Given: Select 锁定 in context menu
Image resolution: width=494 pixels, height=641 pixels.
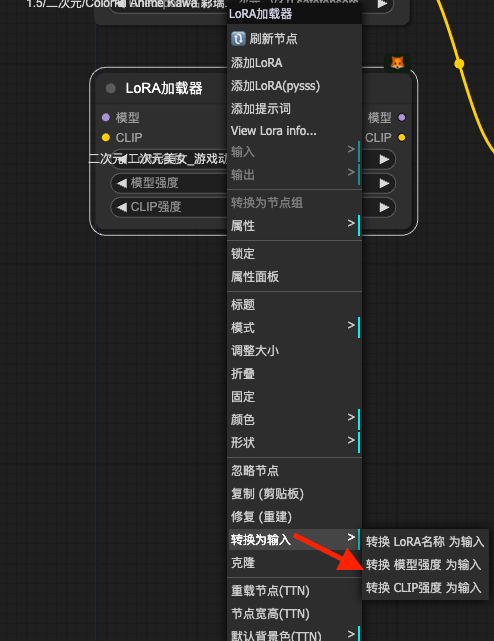Looking at the screenshot, I should 294,254.
